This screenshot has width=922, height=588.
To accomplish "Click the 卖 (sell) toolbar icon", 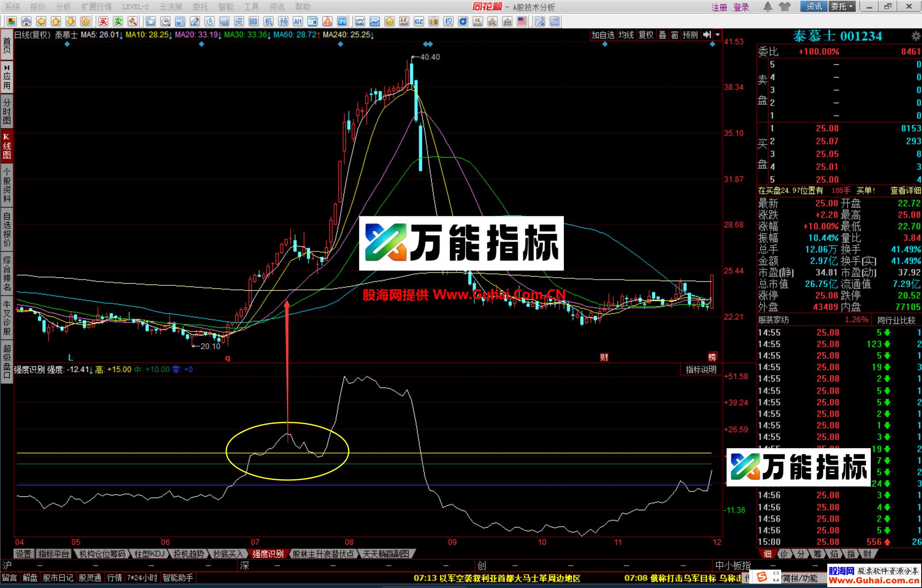I will (118, 21).
